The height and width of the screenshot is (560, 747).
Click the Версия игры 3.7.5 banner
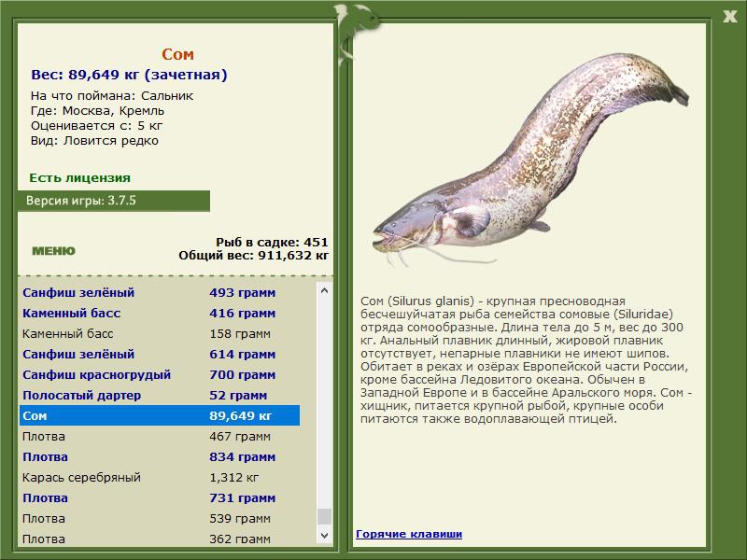(x=113, y=201)
